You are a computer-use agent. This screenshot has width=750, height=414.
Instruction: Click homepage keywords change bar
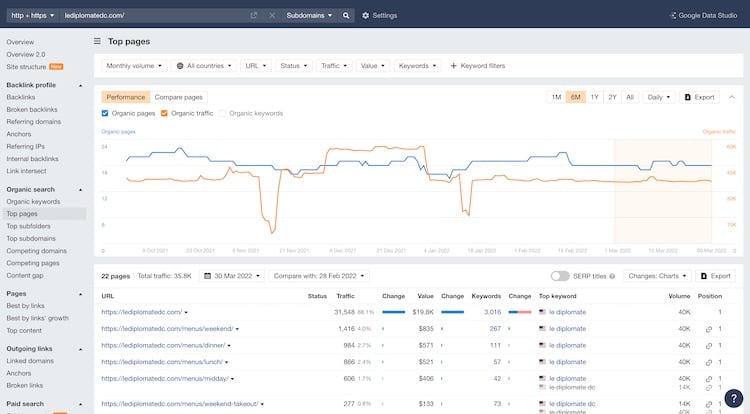[x=520, y=312]
